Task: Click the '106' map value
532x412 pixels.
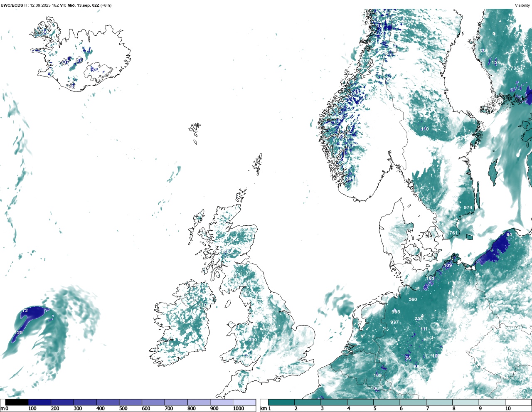Action: click(x=375, y=388)
